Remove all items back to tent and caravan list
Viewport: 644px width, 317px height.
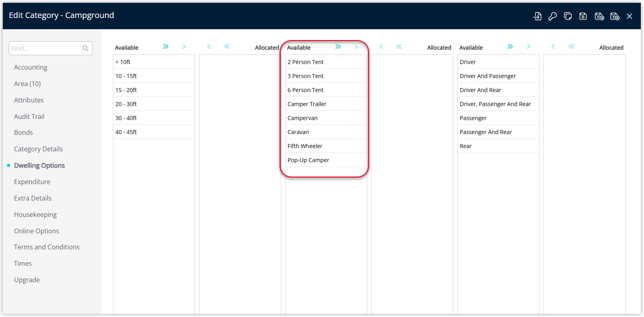pyautogui.click(x=399, y=46)
